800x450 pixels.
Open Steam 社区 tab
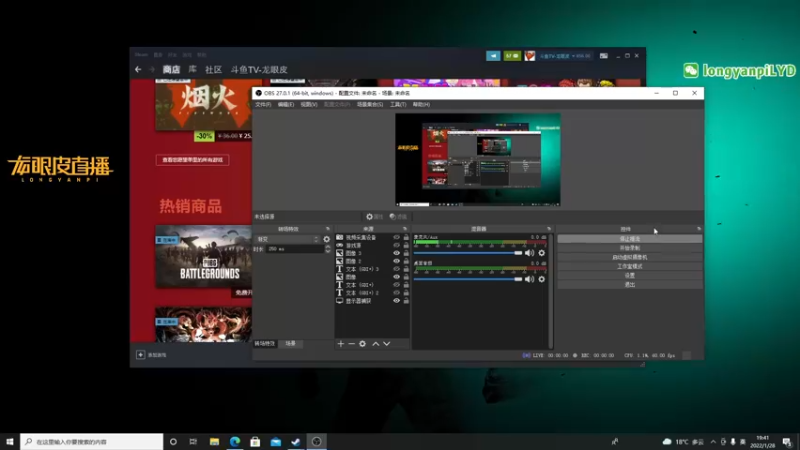click(x=213, y=69)
